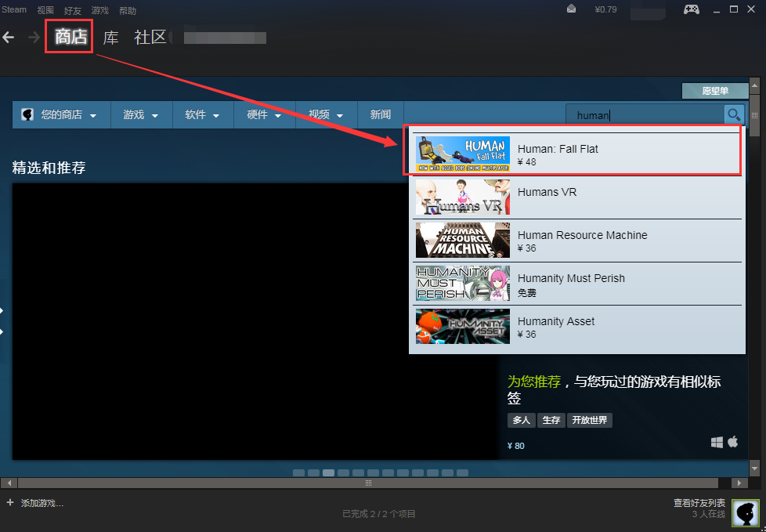Viewport: 766px width, 532px height.
Task: Switch to the 社区 tab
Action: [150, 37]
